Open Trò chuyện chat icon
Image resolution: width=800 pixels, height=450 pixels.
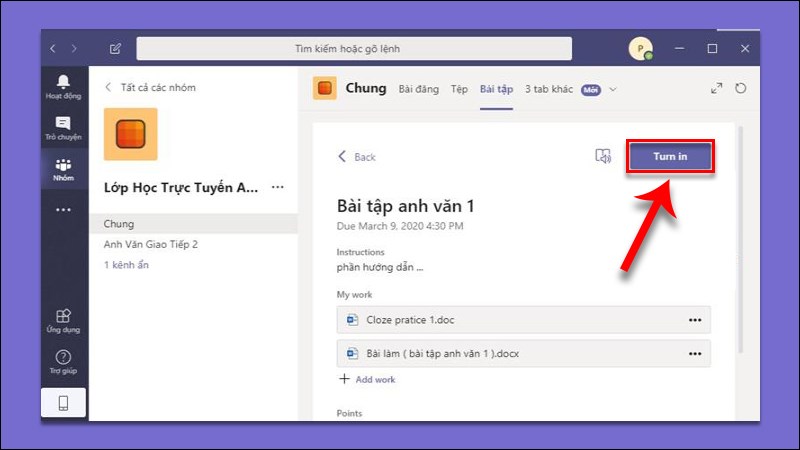click(x=63, y=128)
